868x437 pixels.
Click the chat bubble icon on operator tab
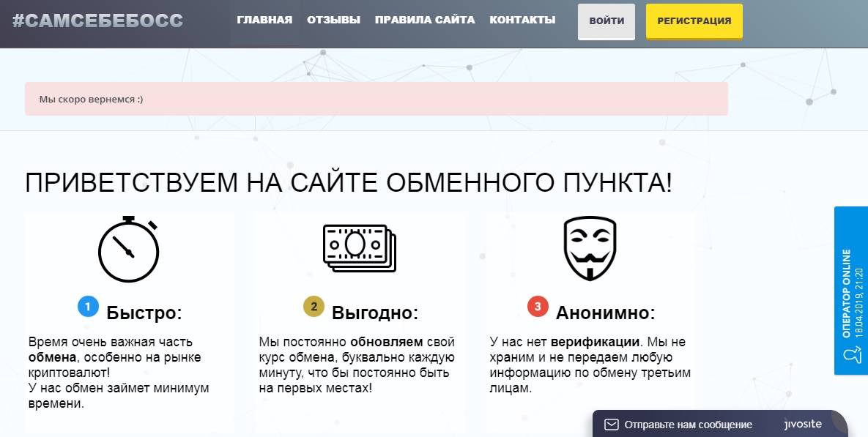coord(850,355)
